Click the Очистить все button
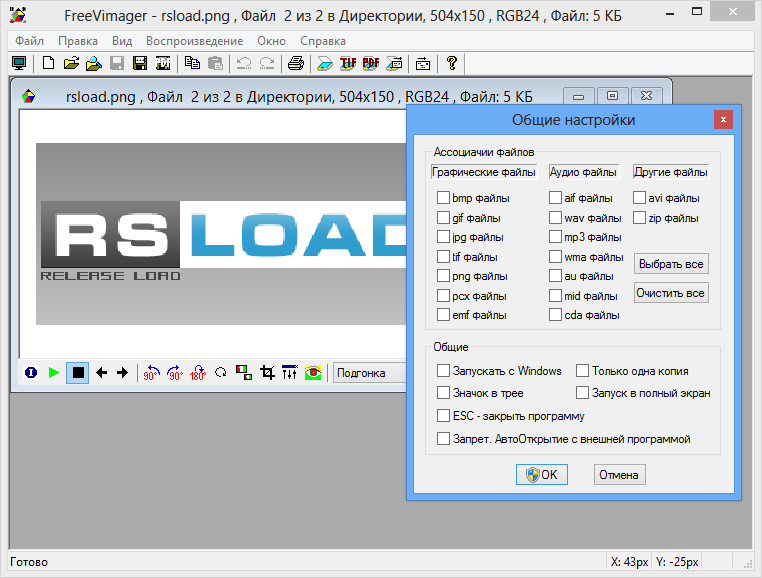The height and width of the screenshot is (578, 762). [671, 293]
